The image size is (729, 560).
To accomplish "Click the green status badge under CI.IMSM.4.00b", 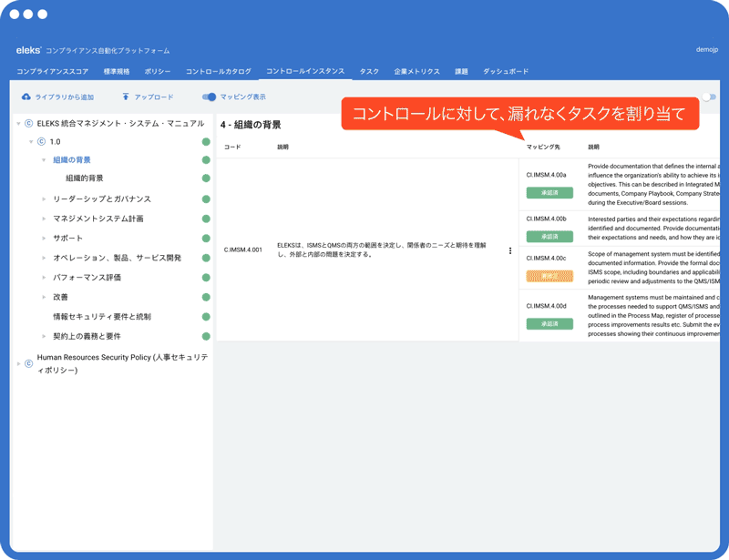I will click(x=549, y=237).
